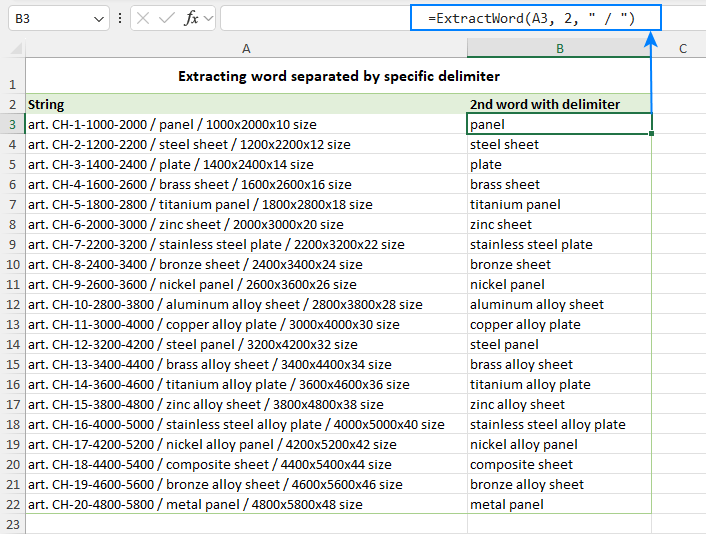706x534 pixels.
Task: Select column A header
Action: coord(246,48)
